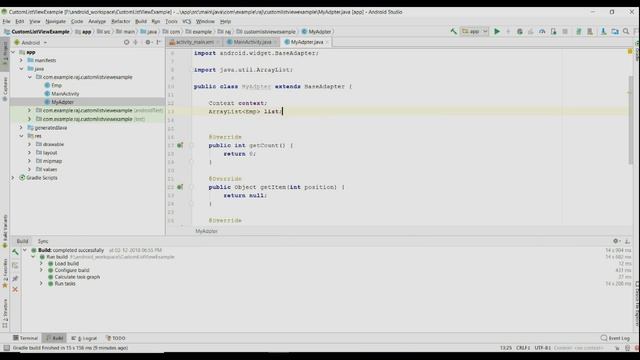Click CRLF line separator in status bar

coord(523,348)
